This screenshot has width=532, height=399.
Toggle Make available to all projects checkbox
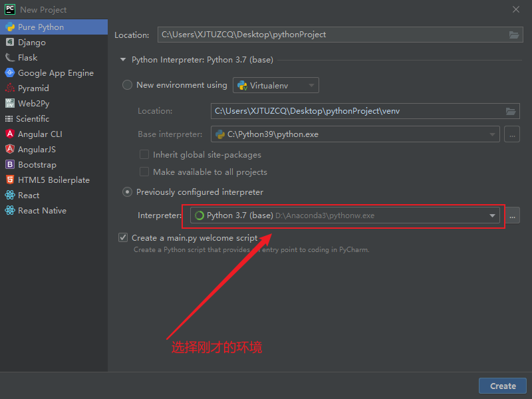(144, 172)
